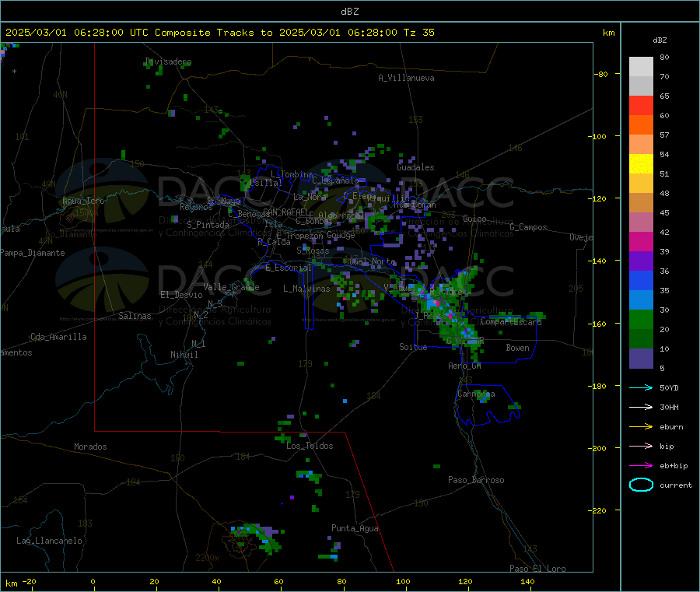
Task: Click the 'Guadales' map label
Action: click(415, 167)
